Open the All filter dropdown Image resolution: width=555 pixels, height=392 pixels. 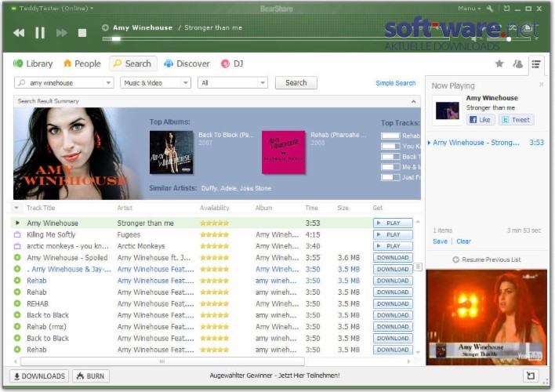(233, 83)
